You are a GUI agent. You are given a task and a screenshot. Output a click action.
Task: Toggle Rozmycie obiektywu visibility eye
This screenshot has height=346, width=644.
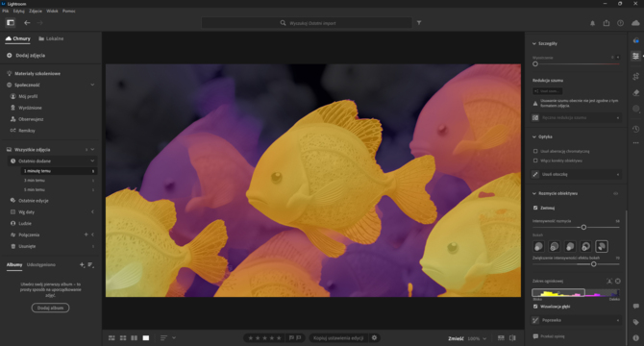coord(616,193)
